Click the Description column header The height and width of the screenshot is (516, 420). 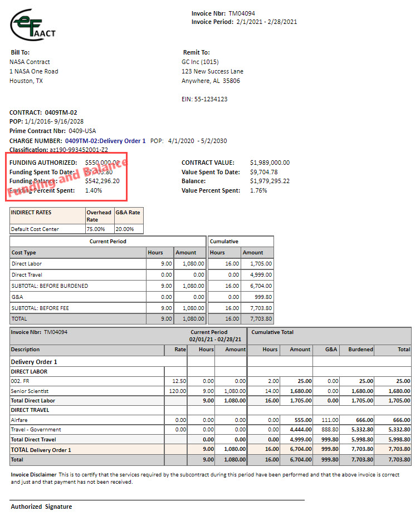(x=26, y=350)
